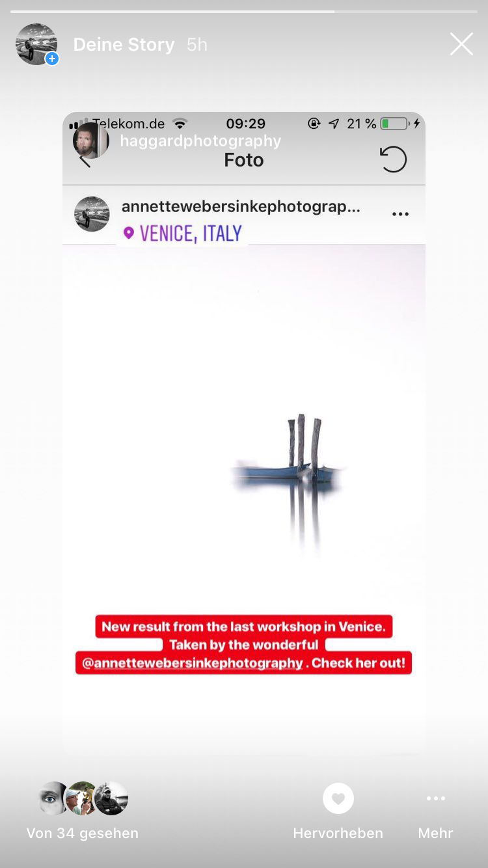Tap the undo rotate arrow icon

[x=393, y=159]
